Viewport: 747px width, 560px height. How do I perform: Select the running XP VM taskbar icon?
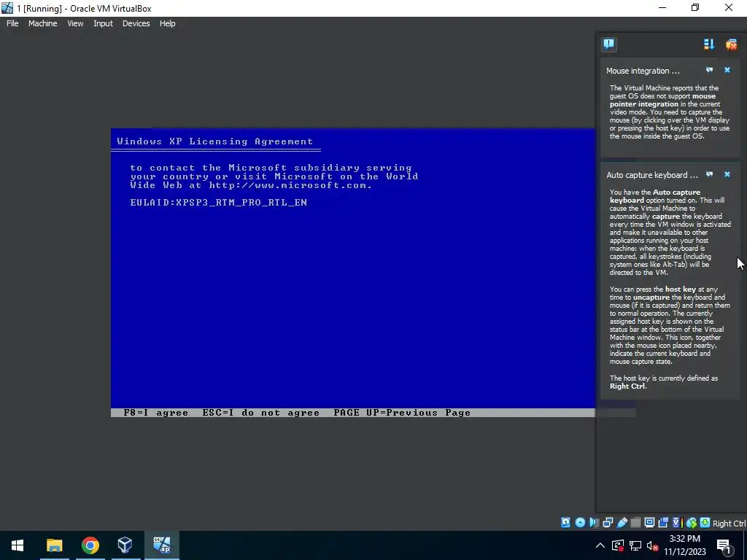(x=161, y=545)
